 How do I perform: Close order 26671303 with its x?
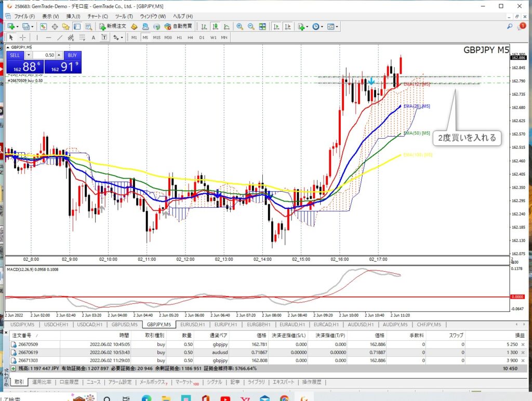(x=523, y=360)
